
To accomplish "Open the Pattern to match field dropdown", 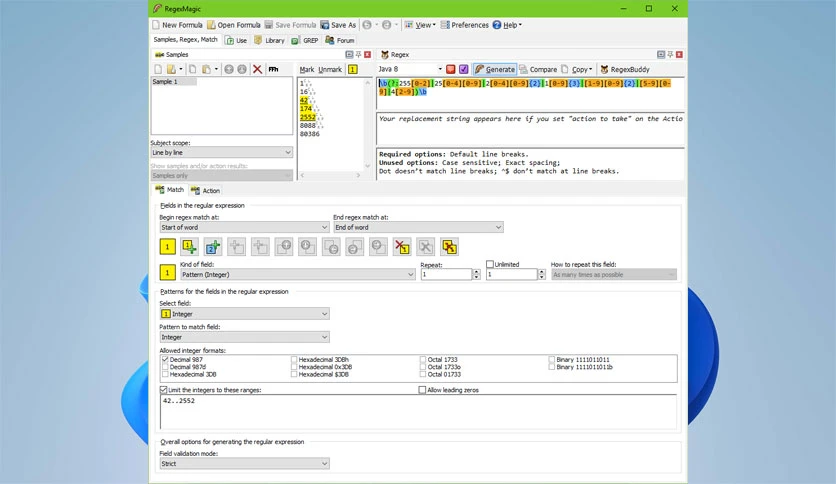I will [x=244, y=337].
